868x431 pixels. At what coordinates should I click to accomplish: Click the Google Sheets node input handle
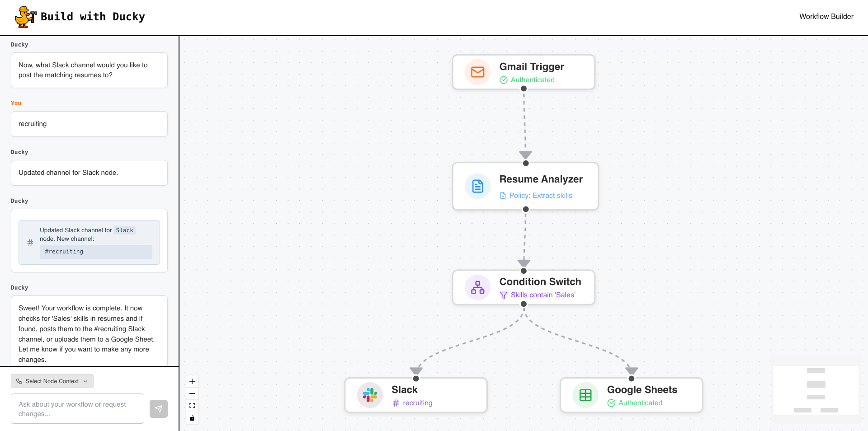pos(632,379)
